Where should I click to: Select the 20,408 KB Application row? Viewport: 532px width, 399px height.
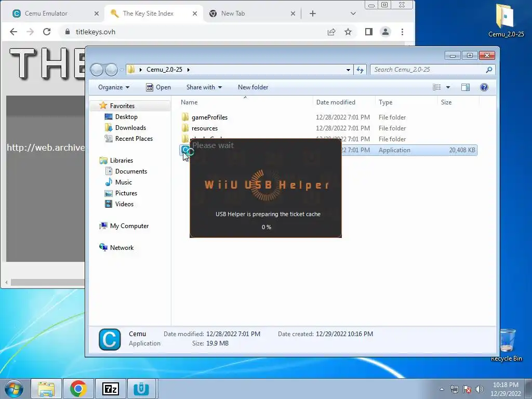409,150
